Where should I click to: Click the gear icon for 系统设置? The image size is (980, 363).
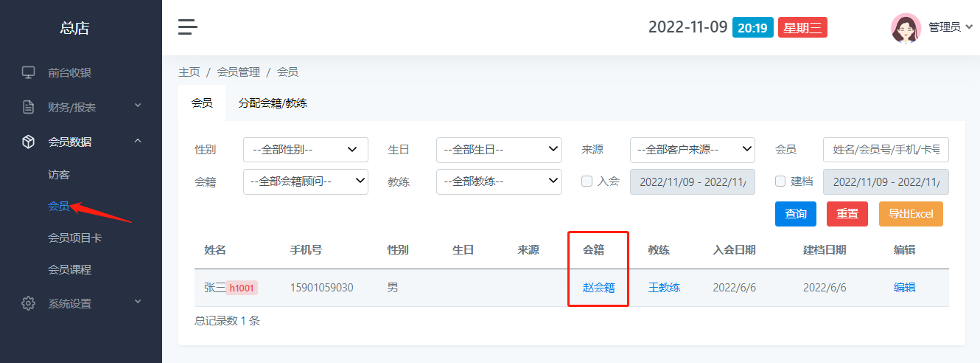tap(29, 303)
